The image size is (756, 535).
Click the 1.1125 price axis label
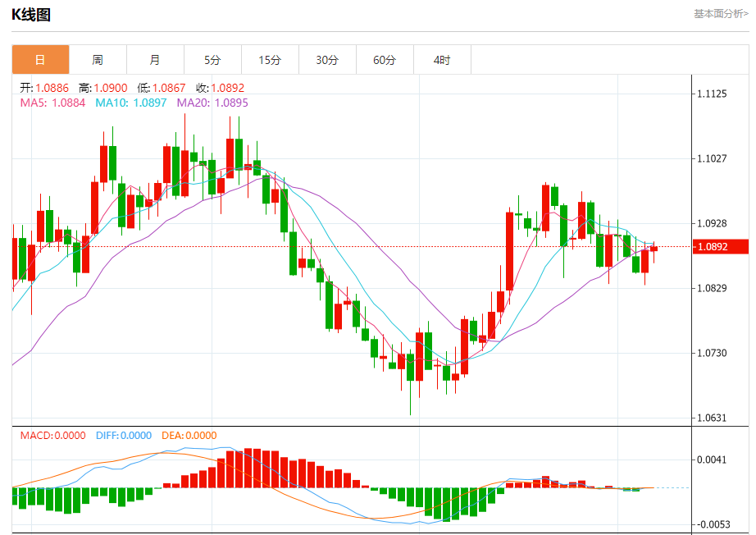point(712,94)
